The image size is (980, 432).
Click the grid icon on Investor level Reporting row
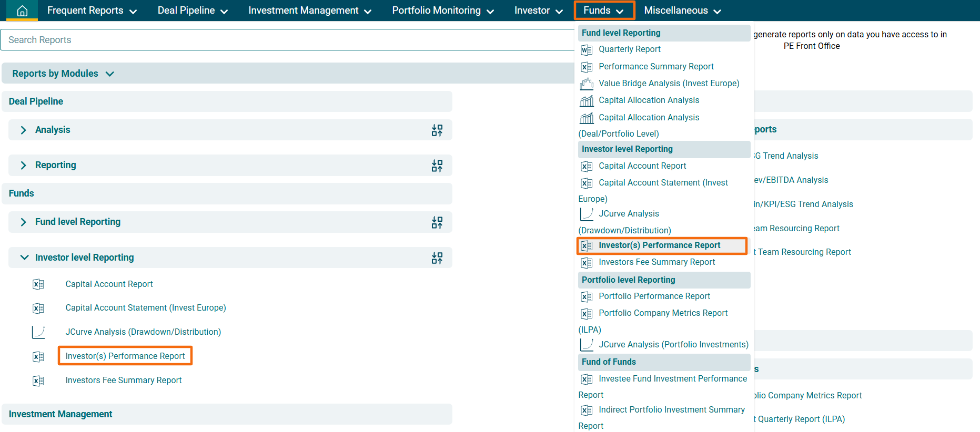(x=437, y=258)
